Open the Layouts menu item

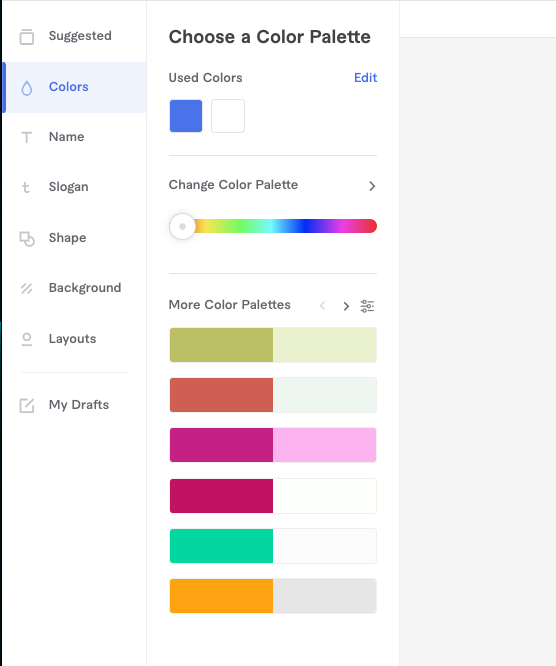(74, 339)
